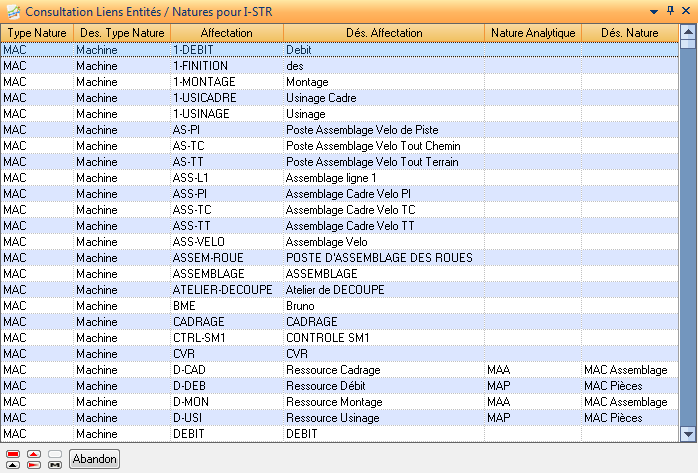Click the red right-pointing arrow icon
This screenshot has height=473, width=698.
point(34,464)
